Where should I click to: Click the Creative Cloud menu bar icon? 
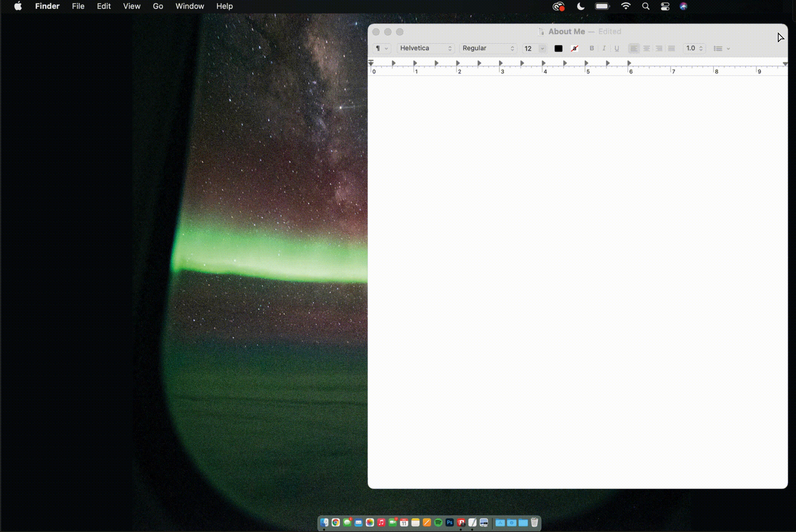tap(558, 6)
